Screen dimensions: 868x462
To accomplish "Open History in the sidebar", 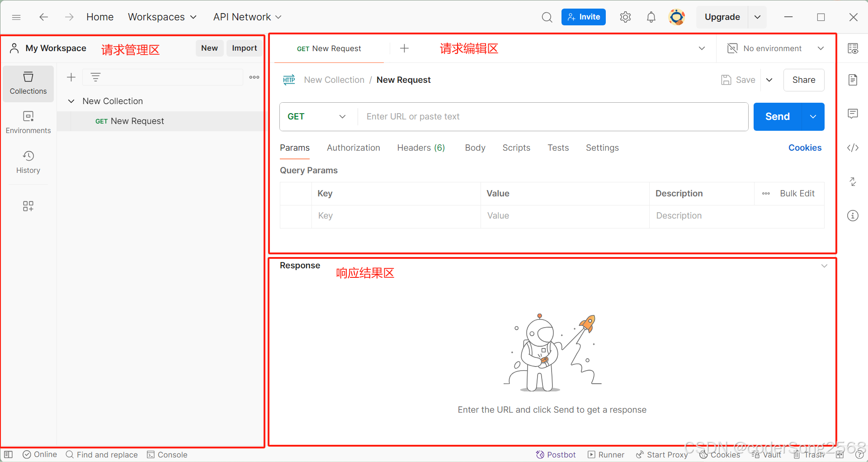I will [28, 162].
